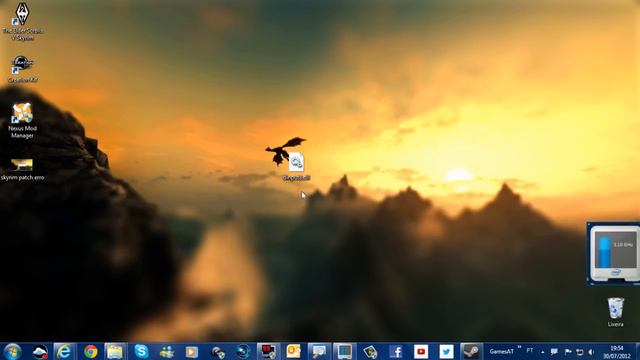640x360 pixels.
Task: Select the skyrim patch erro image file
Action: [22, 170]
